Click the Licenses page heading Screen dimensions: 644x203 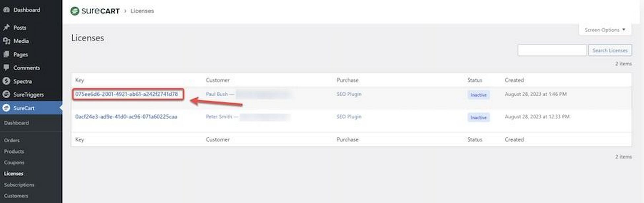click(88, 38)
